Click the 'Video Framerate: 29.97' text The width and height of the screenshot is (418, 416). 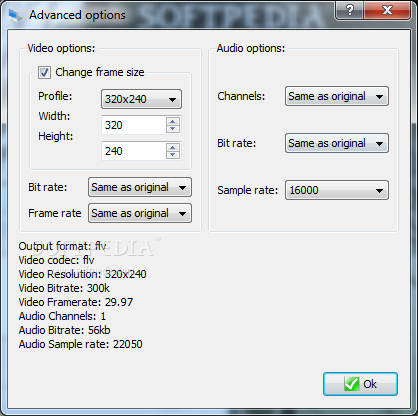point(76,302)
